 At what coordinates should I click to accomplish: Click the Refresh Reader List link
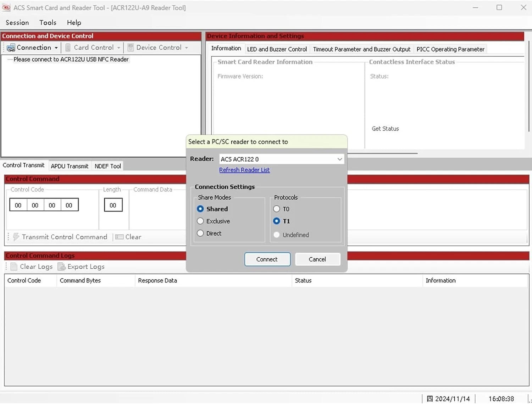click(x=244, y=170)
